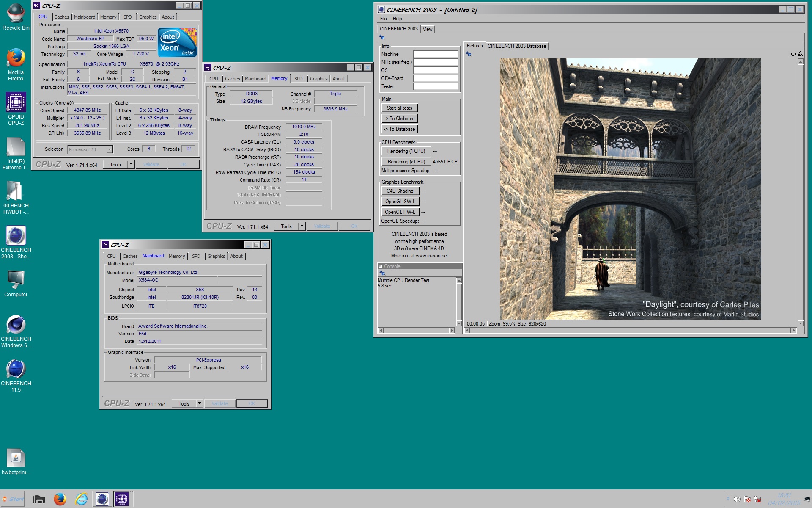Screen dimensions: 812x508
Task: Click Start all tests button
Action: pyautogui.click(x=399, y=108)
